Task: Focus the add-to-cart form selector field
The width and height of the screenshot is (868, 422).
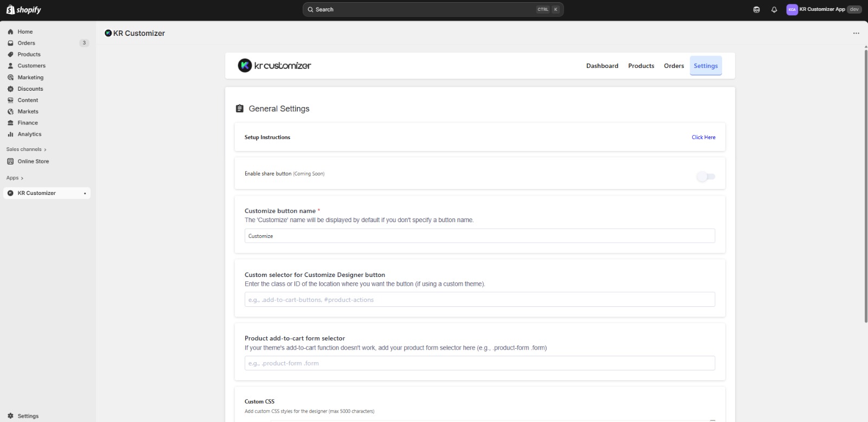Action: tap(480, 363)
